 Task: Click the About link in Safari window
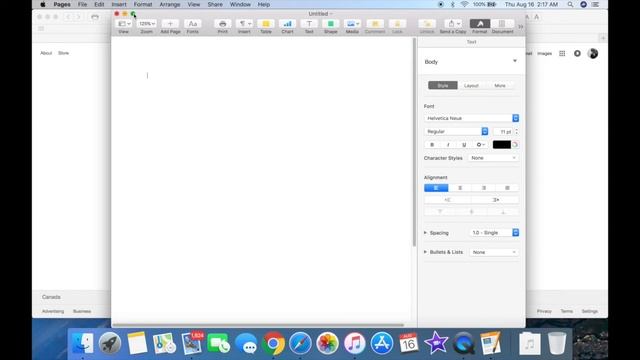tap(46, 53)
